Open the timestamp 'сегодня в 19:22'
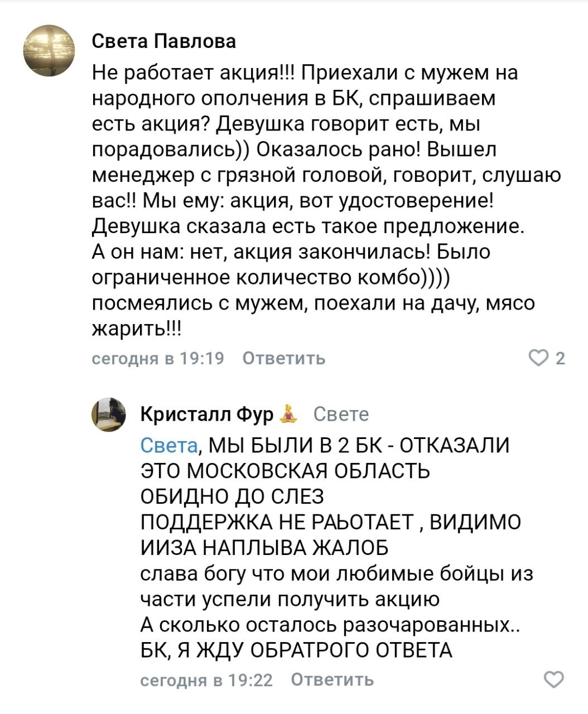 (x=206, y=680)
